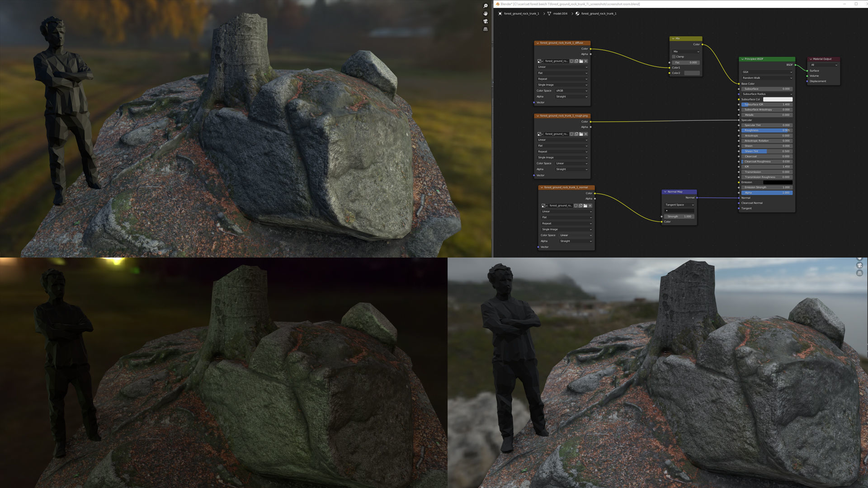The width and height of the screenshot is (868, 488).
Task: Click the new image copy icon in rough.png node
Action: 576,134
